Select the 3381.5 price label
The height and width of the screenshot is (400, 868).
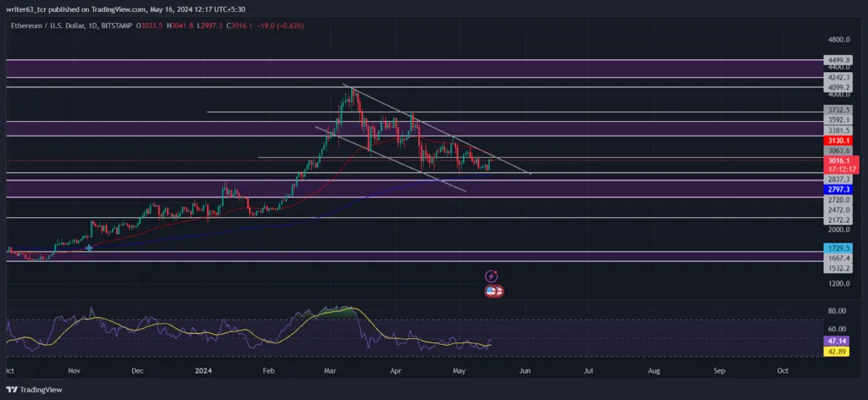pyautogui.click(x=837, y=130)
